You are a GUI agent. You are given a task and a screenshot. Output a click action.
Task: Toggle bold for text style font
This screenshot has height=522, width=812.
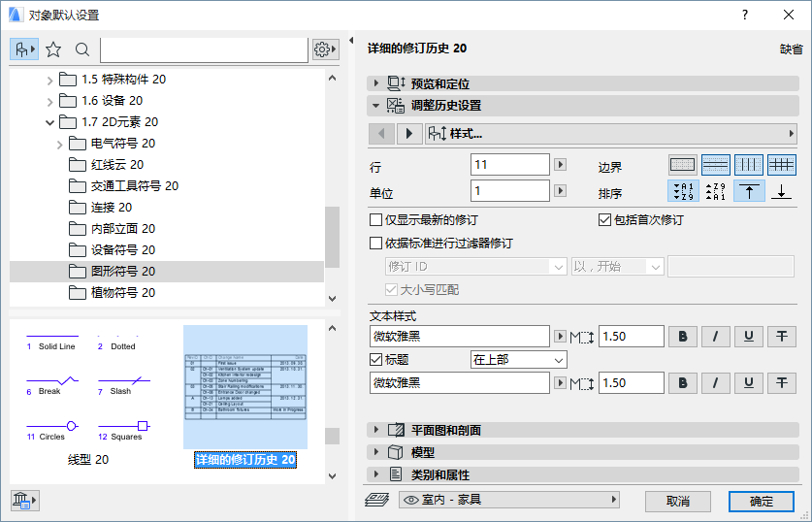coord(683,337)
